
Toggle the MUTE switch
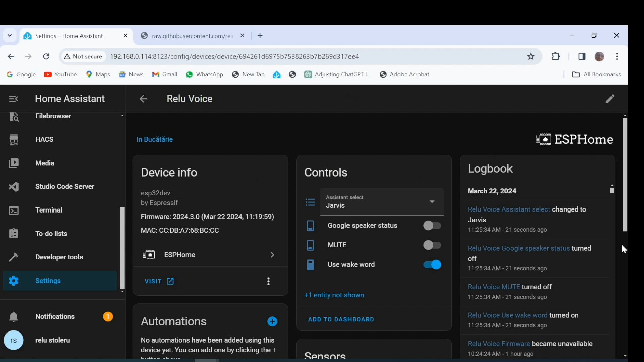[x=432, y=245]
